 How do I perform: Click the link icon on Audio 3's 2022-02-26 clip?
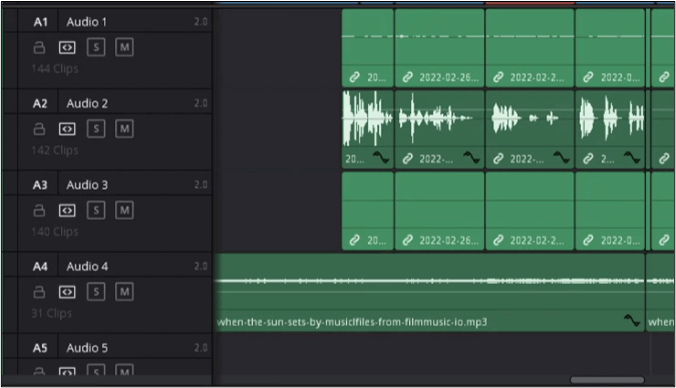[407, 241]
